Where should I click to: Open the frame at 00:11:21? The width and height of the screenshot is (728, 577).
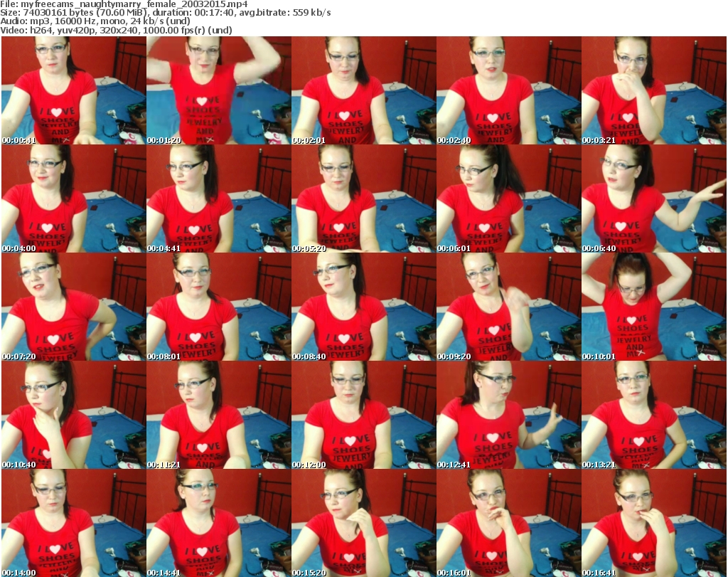(219, 415)
